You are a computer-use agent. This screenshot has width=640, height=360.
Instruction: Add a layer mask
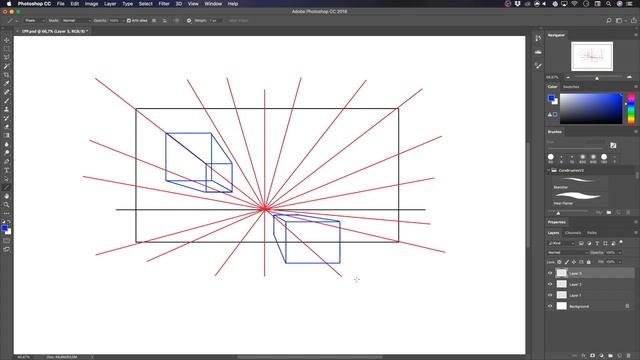click(x=593, y=356)
